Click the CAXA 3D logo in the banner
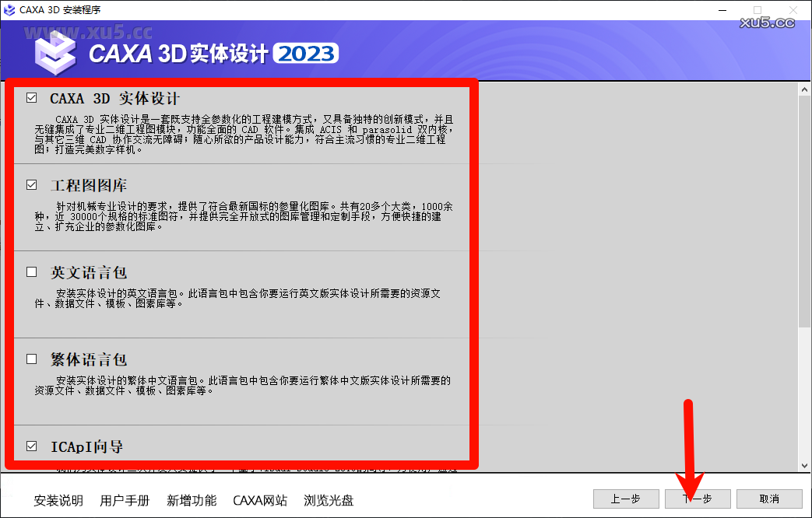 click(x=56, y=53)
